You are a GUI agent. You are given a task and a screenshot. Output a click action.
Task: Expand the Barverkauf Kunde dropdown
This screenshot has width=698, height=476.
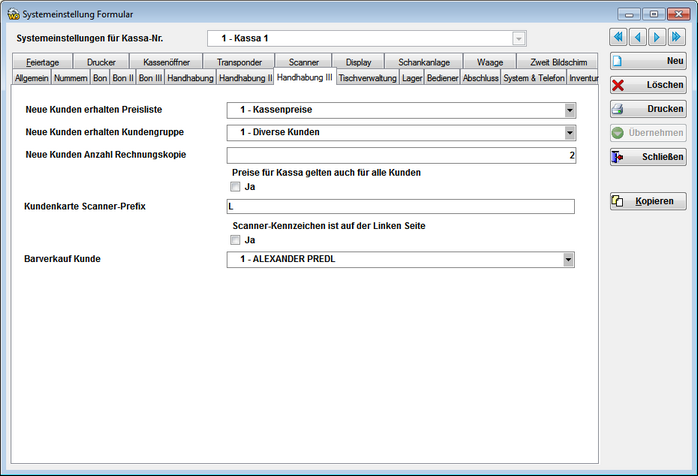coord(568,260)
